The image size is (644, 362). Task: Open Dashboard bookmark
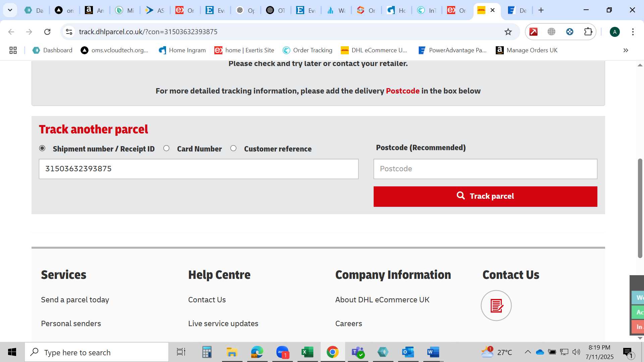52,50
